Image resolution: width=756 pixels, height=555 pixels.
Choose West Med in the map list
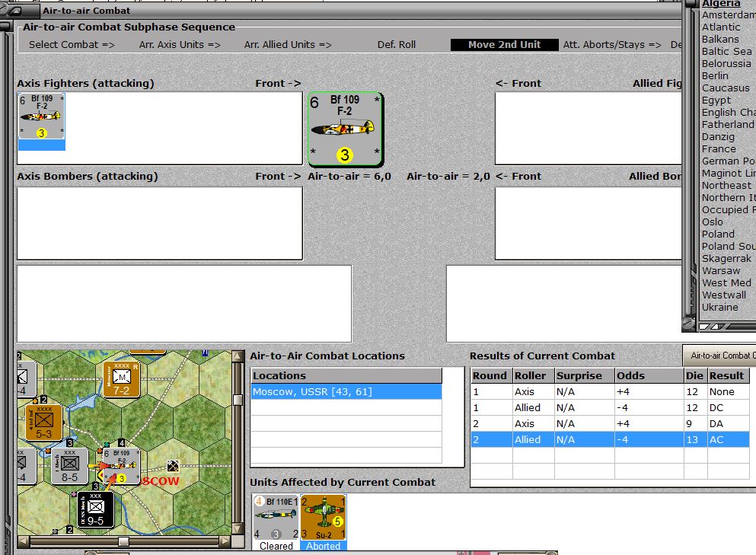pos(726,282)
